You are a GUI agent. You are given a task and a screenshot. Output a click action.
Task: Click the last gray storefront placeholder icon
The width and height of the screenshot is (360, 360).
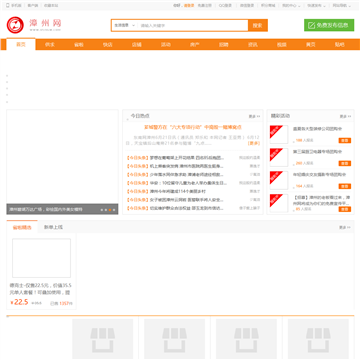point(318,340)
